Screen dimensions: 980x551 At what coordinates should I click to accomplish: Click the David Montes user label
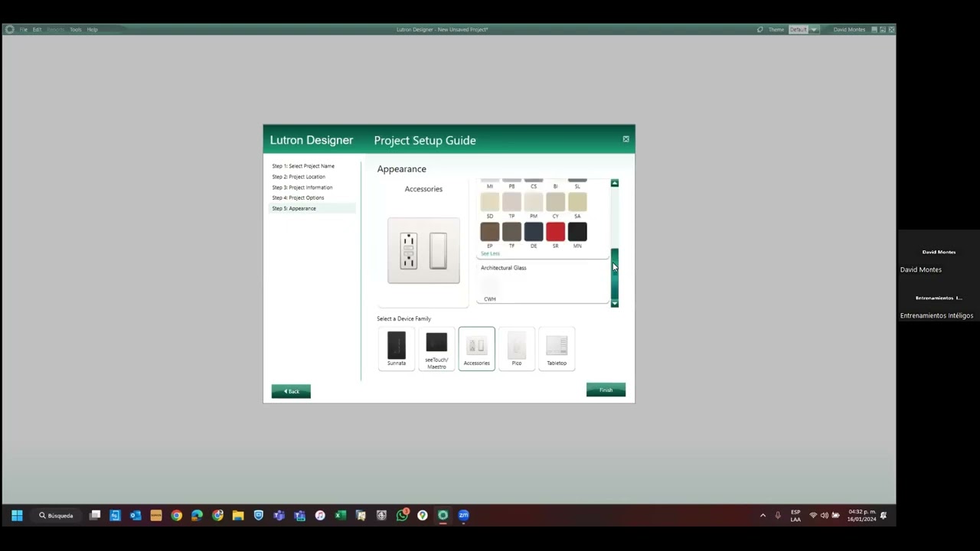click(x=849, y=30)
